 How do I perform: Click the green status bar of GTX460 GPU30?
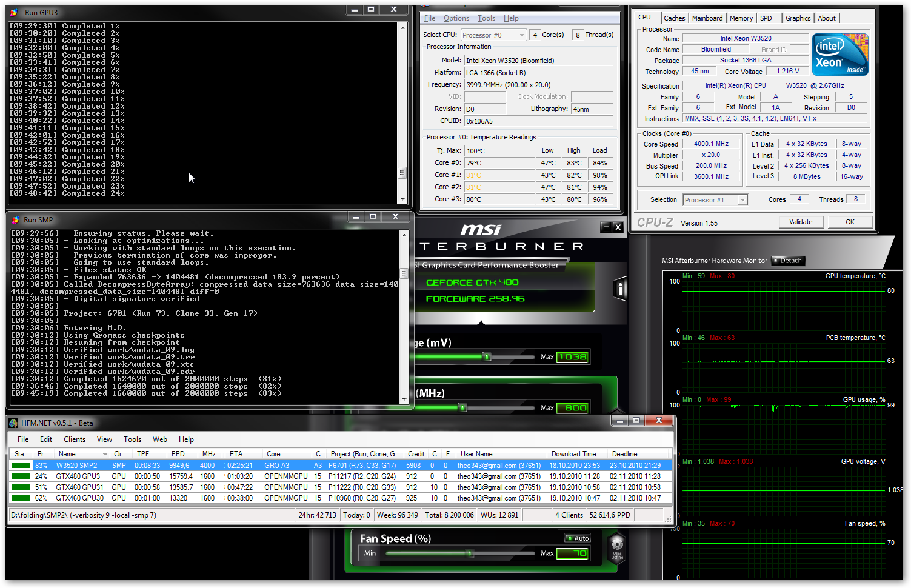(21, 498)
